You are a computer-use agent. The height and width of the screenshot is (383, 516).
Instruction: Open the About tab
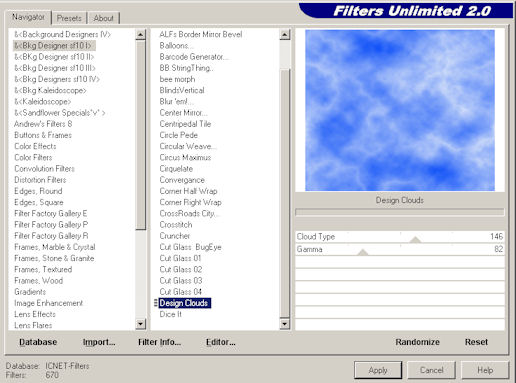(103, 18)
